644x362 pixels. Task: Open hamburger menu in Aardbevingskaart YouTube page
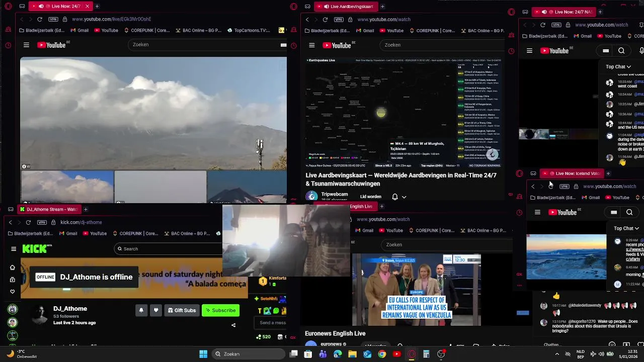(x=312, y=45)
